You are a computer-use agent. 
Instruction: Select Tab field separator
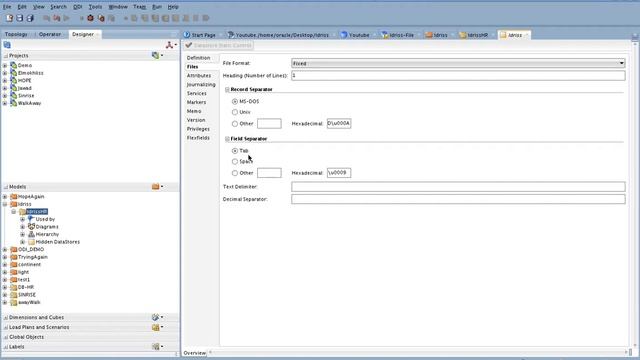235,151
